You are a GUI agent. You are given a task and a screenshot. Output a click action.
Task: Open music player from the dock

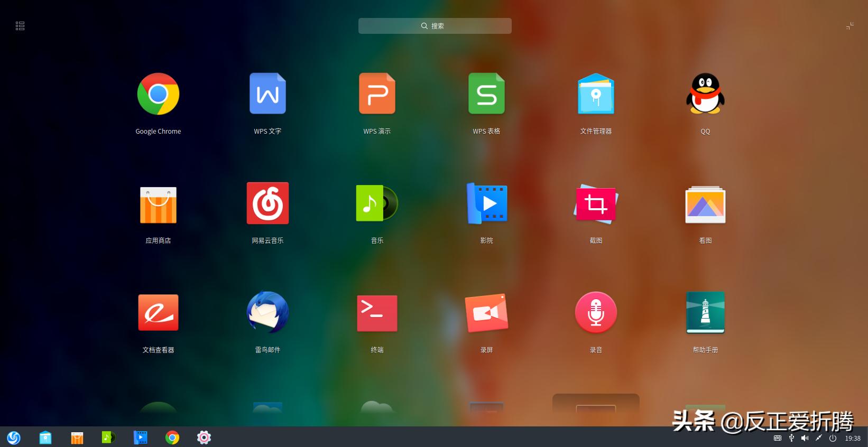pyautogui.click(x=108, y=437)
